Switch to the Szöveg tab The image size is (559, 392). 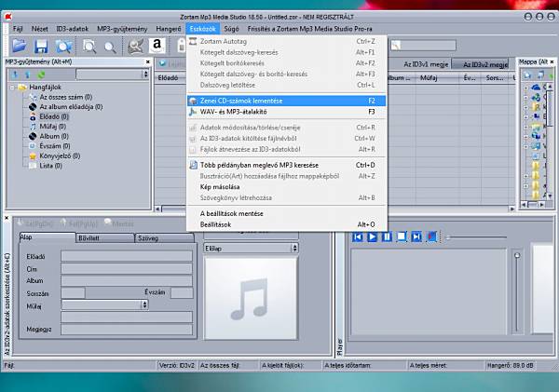(x=165, y=238)
